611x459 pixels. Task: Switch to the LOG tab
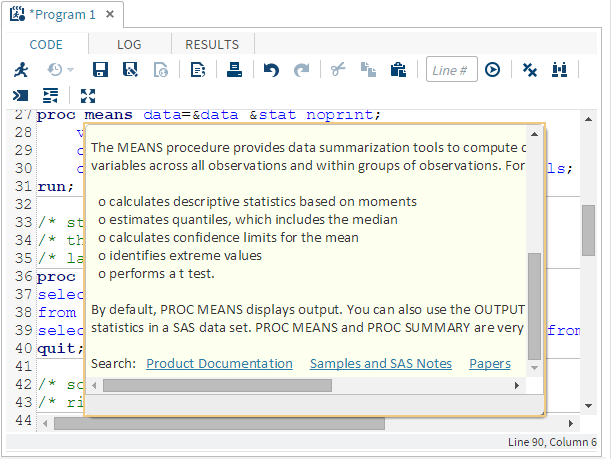click(129, 44)
